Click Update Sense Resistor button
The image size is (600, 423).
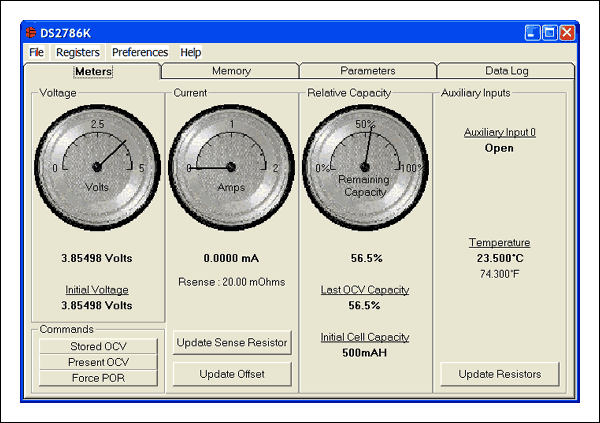[232, 343]
